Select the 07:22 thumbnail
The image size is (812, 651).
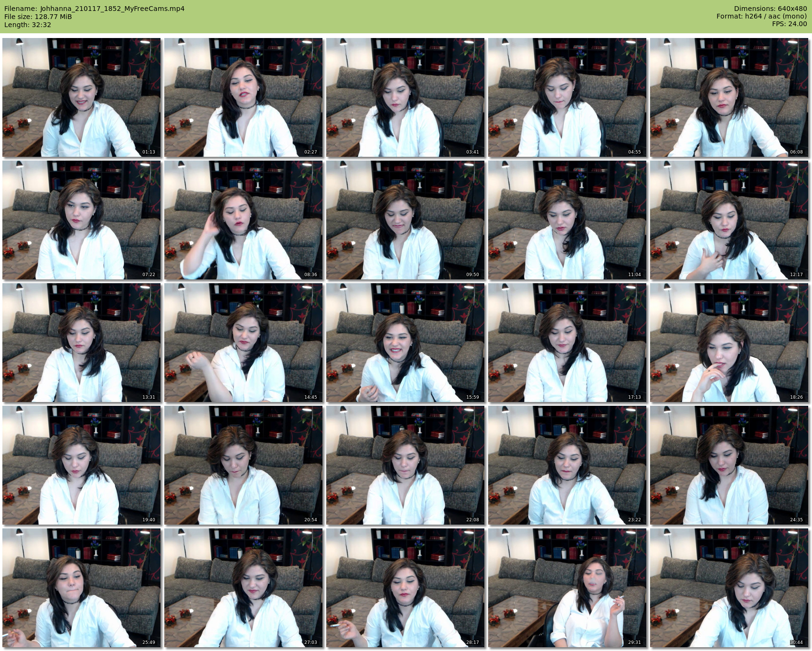pyautogui.click(x=81, y=220)
